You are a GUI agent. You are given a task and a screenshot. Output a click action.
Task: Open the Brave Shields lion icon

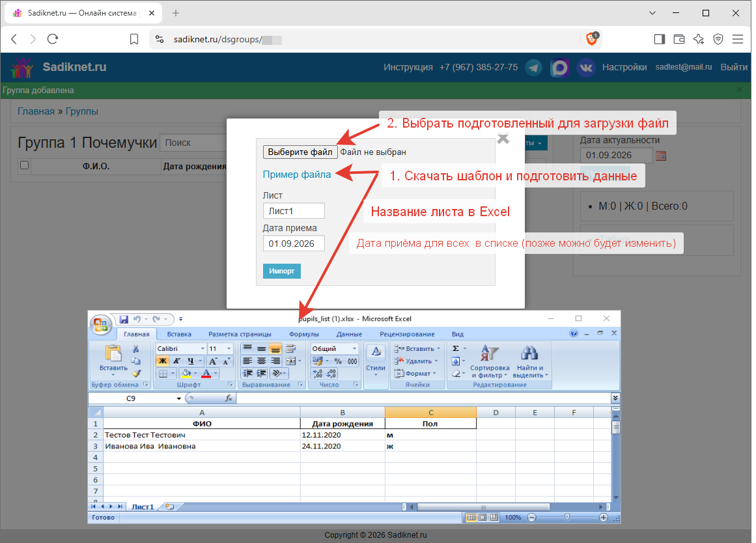(592, 38)
